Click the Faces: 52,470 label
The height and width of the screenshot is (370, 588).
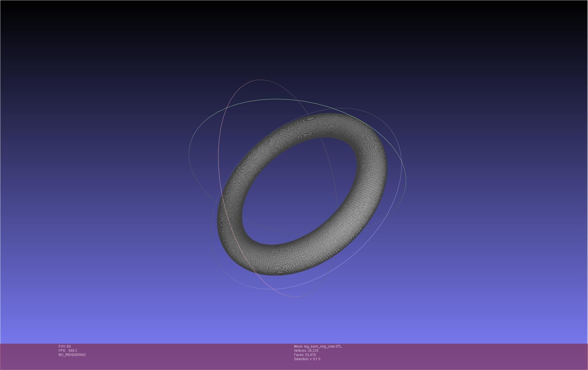click(305, 355)
